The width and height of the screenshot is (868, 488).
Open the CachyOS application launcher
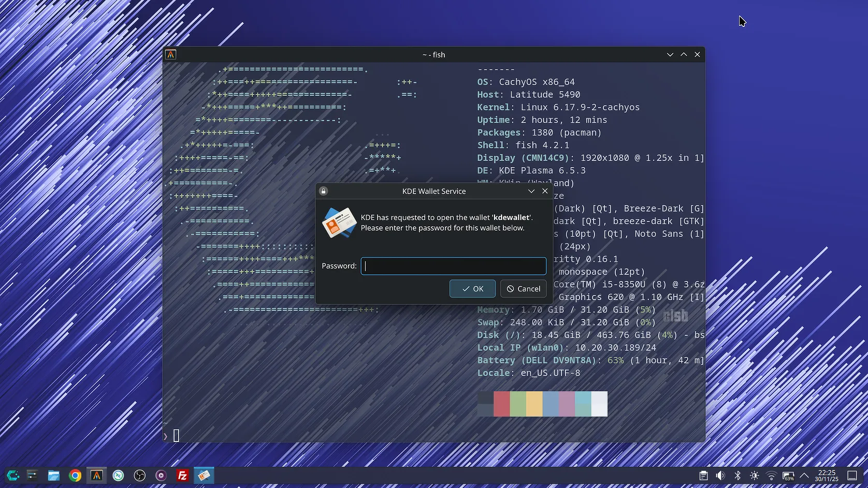[x=12, y=475]
